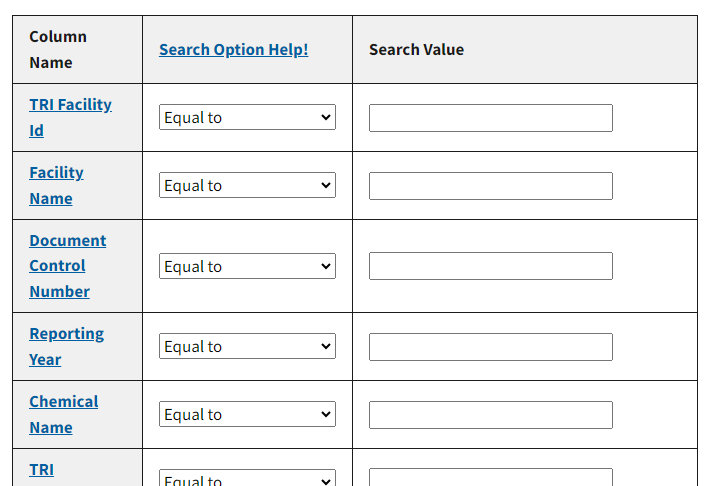This screenshot has height=486, width=717.
Task: Open the Search Option Help! link
Action: [x=233, y=50]
